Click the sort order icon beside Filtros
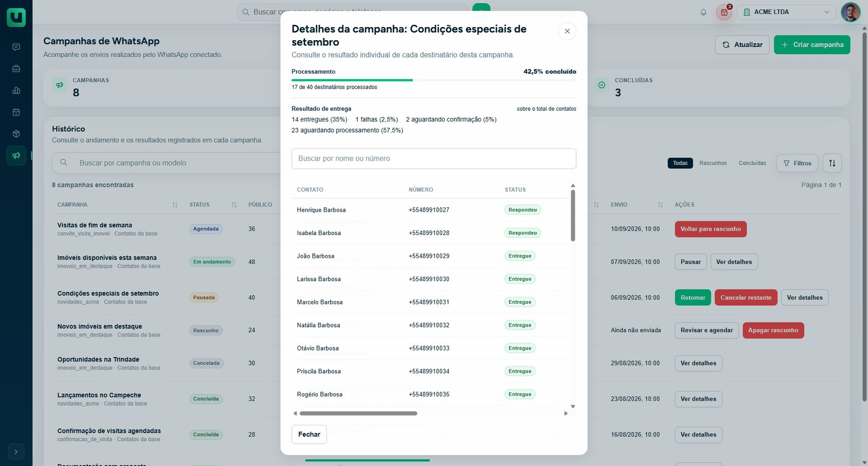 (x=832, y=163)
